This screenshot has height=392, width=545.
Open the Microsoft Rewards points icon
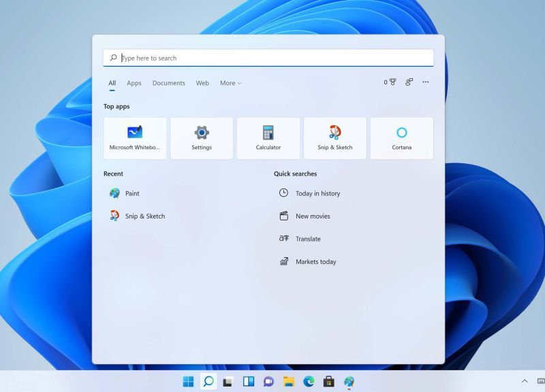[x=390, y=82]
